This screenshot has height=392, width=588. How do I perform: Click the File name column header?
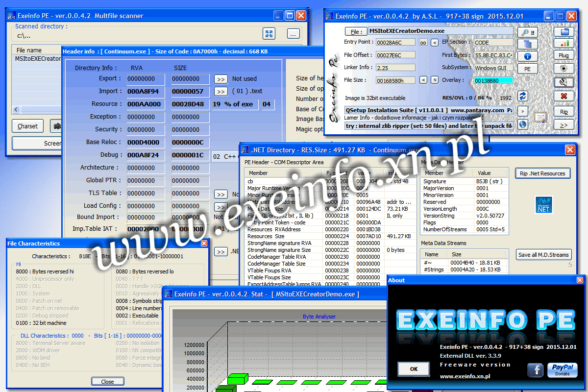[x=37, y=50]
